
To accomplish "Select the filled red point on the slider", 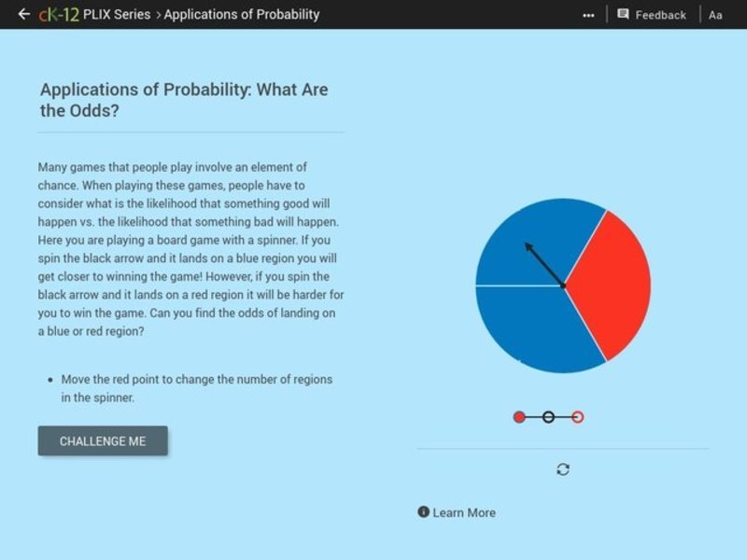I will [519, 417].
